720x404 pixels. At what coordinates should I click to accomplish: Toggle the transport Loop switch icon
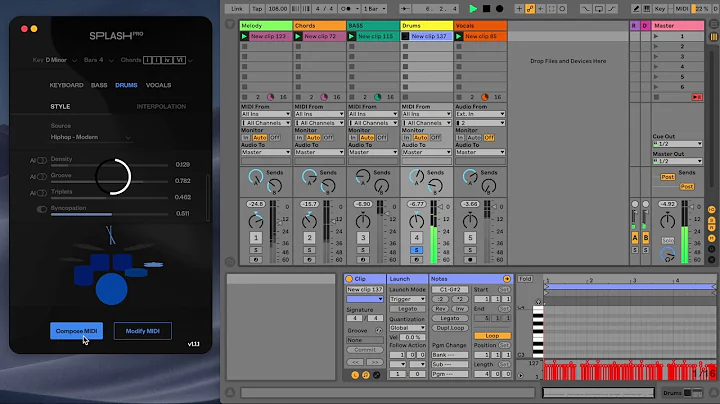click(x=599, y=9)
